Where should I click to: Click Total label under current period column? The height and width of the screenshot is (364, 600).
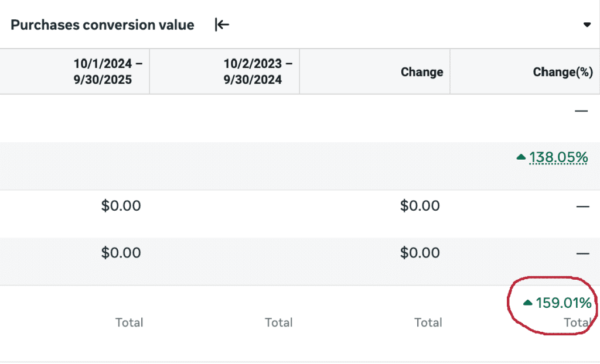click(x=129, y=322)
